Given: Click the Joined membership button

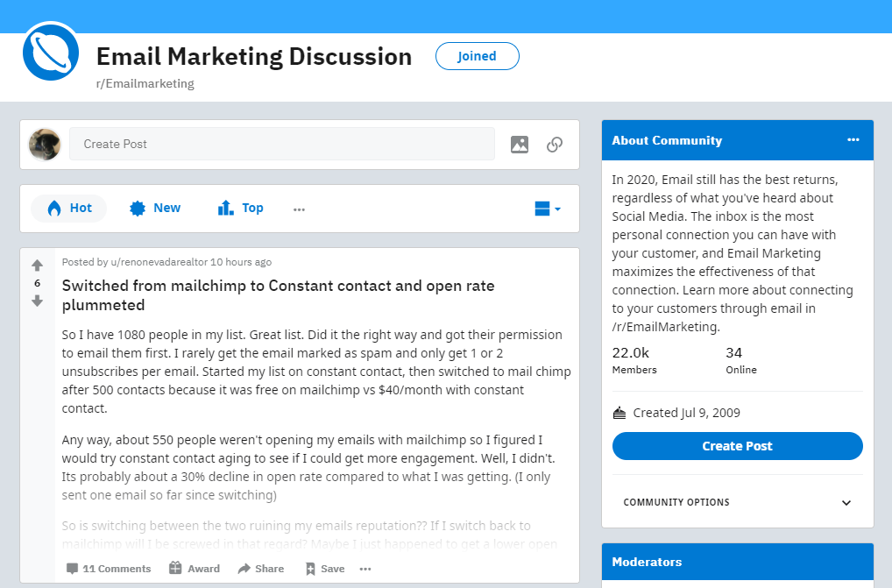Looking at the screenshot, I should pos(477,56).
